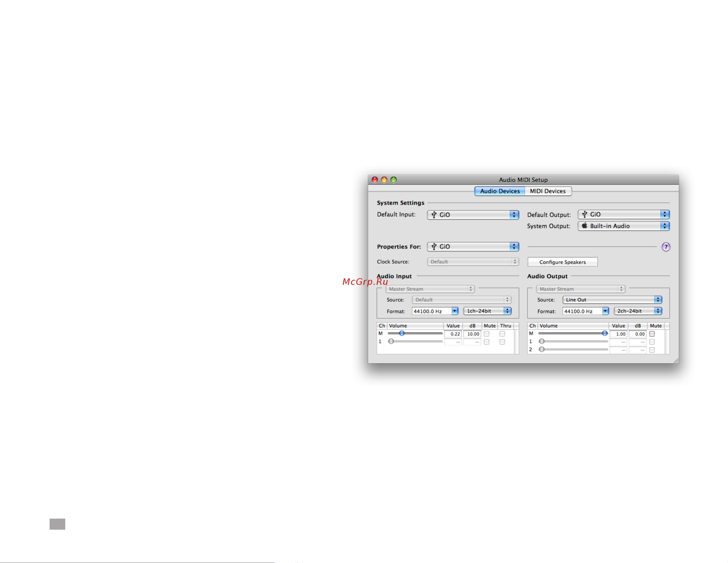Click the input master dB field 10.00

(472, 334)
